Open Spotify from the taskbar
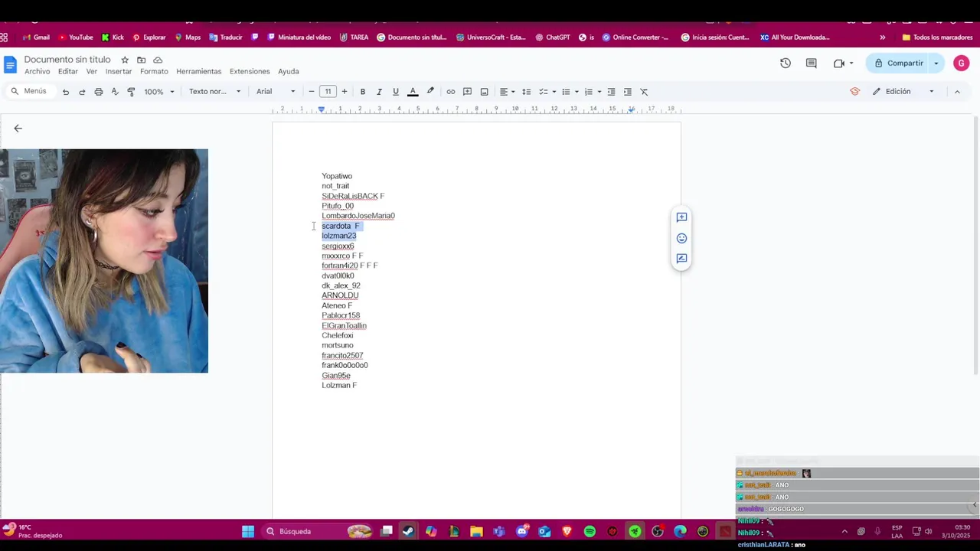Screen dimensions: 980x551 pyautogui.click(x=590, y=531)
